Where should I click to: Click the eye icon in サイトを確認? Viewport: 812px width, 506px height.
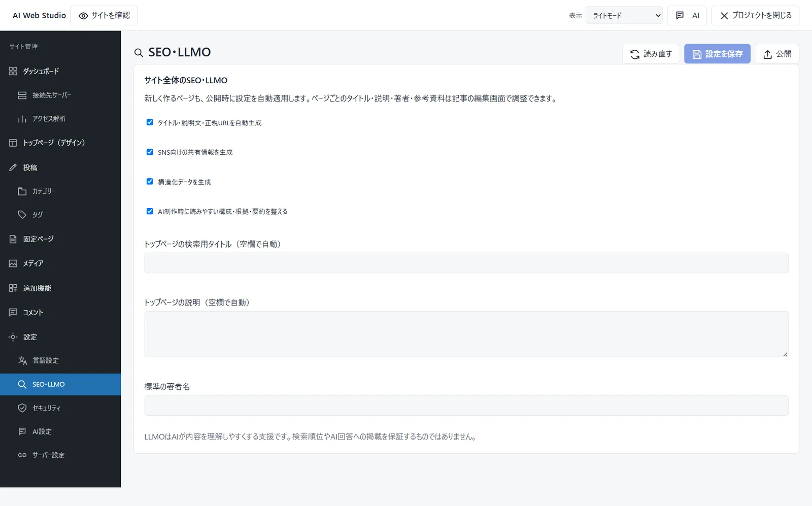[83, 16]
